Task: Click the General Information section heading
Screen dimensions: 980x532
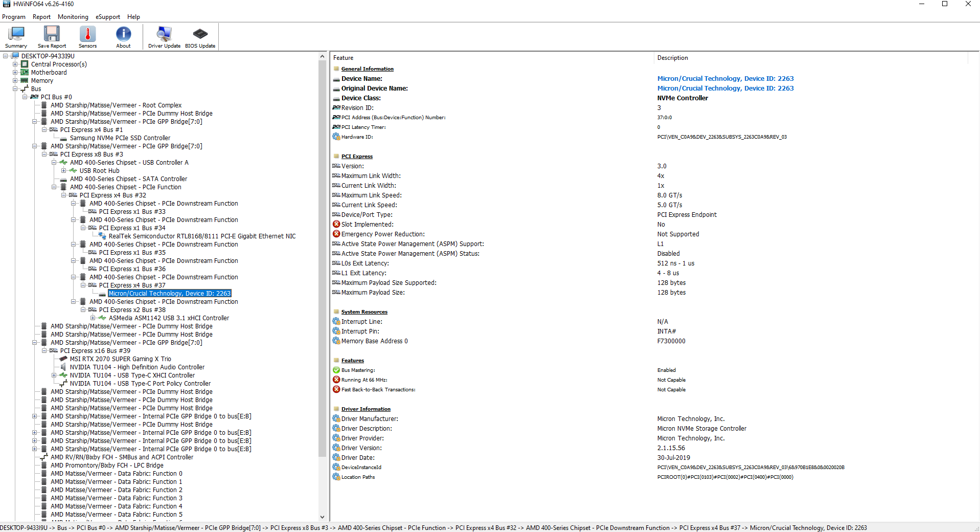Action: tap(367, 69)
